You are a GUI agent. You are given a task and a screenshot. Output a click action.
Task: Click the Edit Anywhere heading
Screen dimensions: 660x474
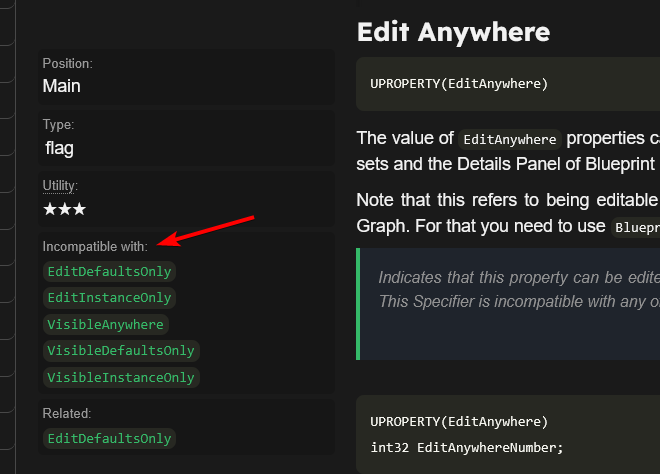coord(453,31)
